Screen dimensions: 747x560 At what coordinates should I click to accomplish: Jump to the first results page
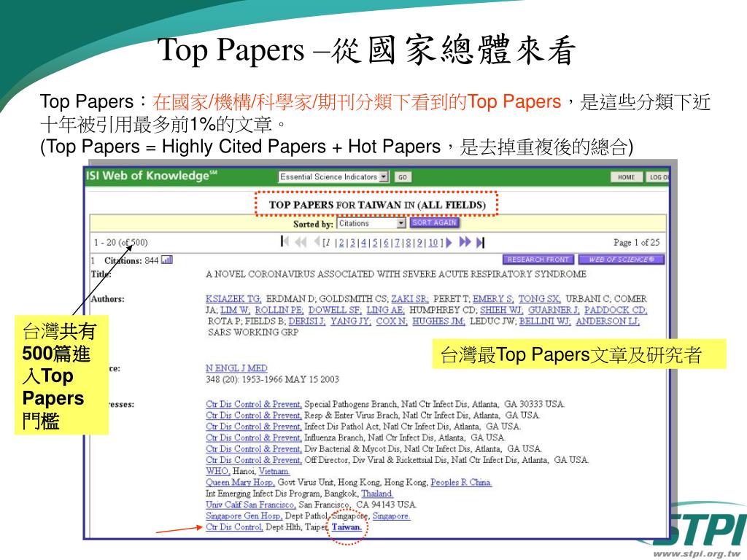pos(285,242)
